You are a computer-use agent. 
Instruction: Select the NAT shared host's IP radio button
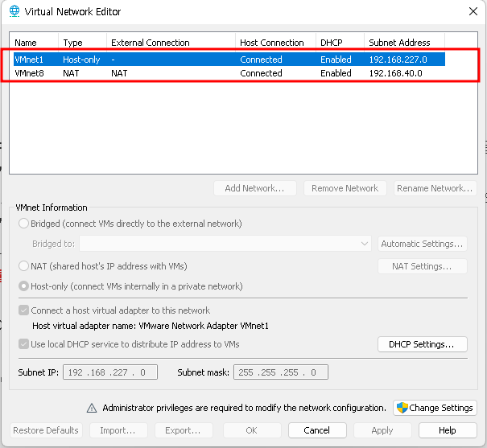(23, 266)
